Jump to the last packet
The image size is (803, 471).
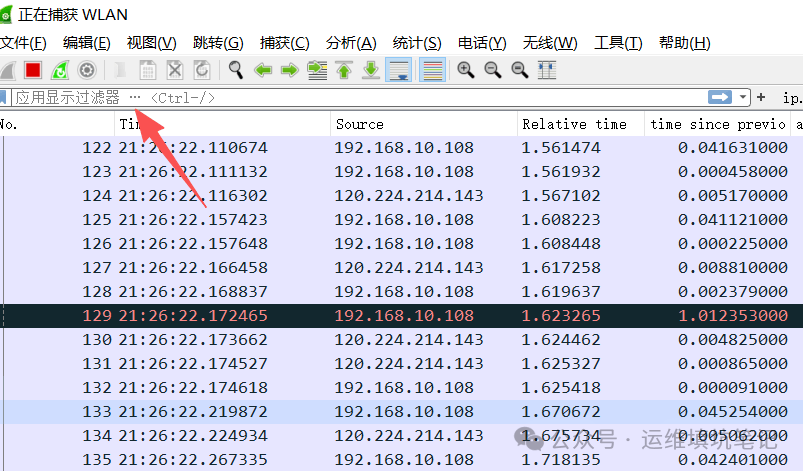tap(371, 70)
